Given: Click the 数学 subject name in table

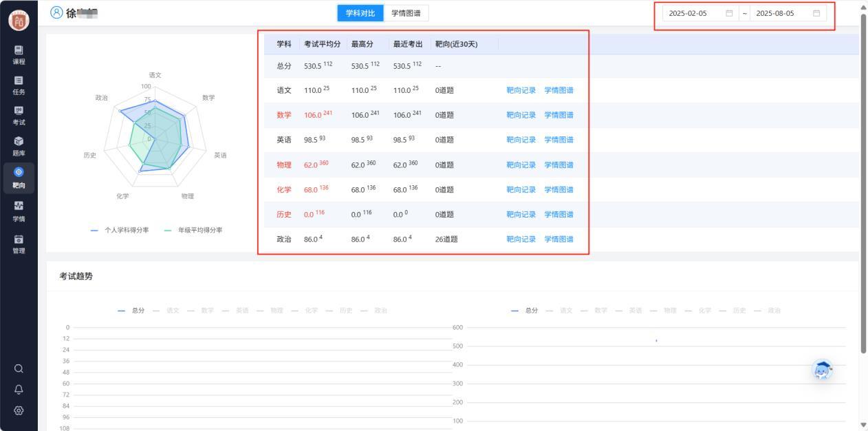Looking at the screenshot, I should (284, 115).
